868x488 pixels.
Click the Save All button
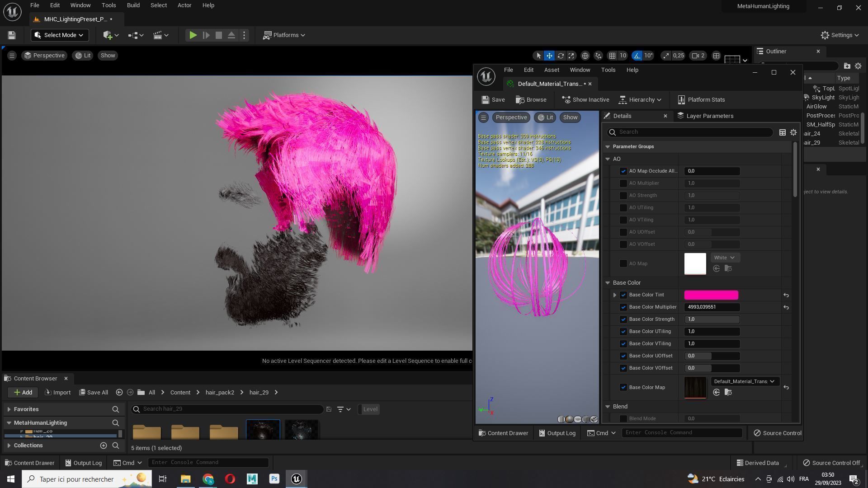pyautogui.click(x=94, y=392)
